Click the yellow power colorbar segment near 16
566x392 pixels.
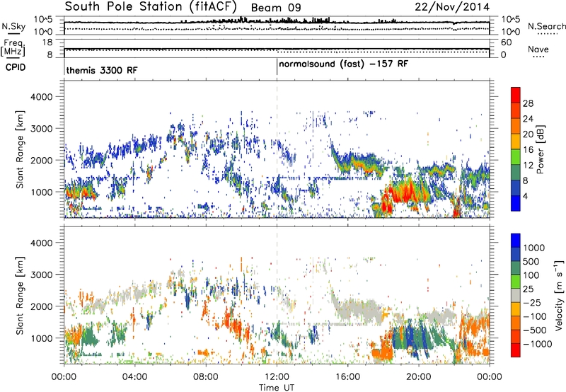(x=516, y=141)
